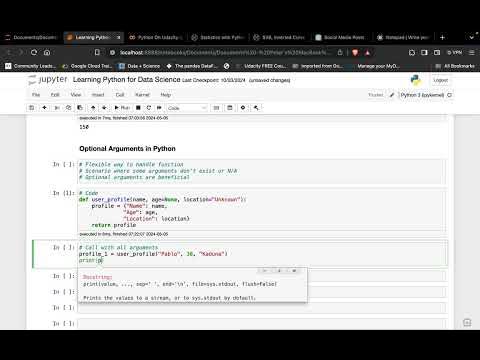Open Brave Rewards triangle icon

pos(368,52)
